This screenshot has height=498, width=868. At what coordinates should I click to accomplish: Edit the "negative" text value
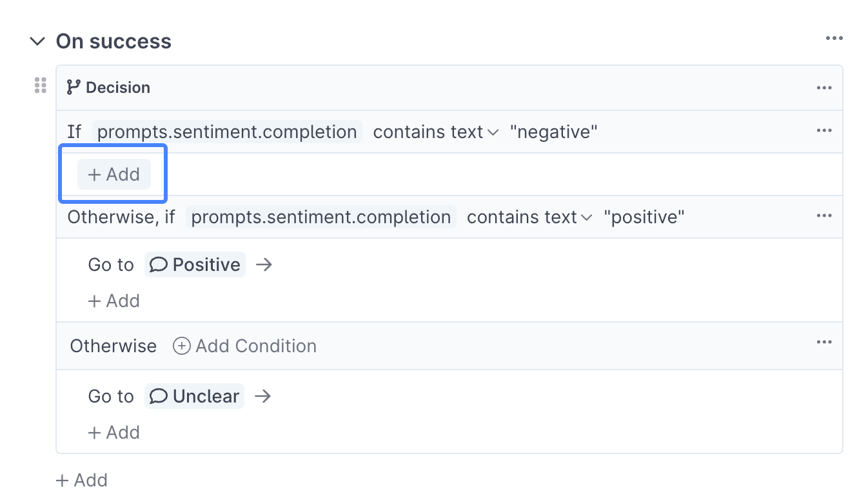(554, 132)
